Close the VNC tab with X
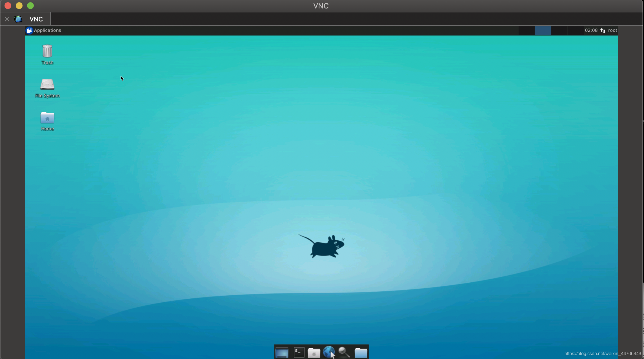Viewport: 644px width, 359px height. click(7, 19)
